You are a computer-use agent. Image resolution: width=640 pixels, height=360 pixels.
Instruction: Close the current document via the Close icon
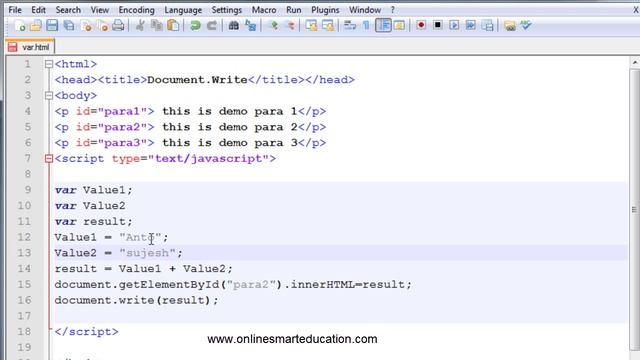point(86,26)
